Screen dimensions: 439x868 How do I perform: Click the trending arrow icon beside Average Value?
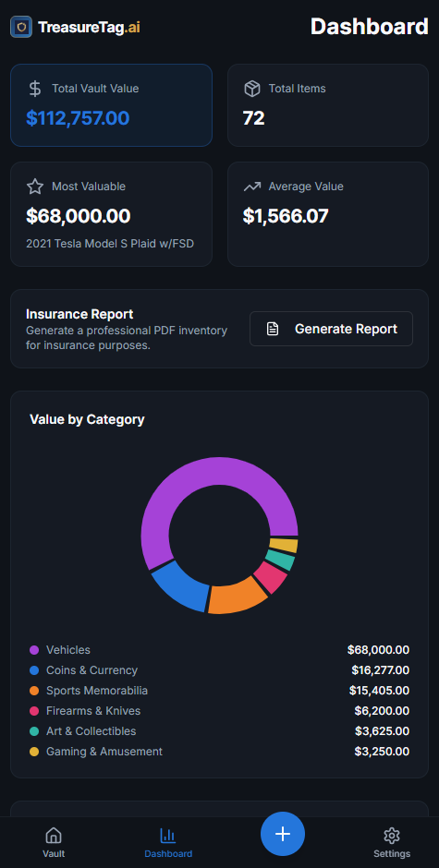(252, 187)
